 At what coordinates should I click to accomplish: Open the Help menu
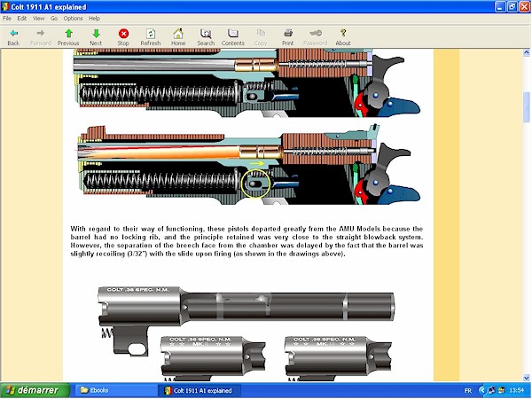coord(94,19)
